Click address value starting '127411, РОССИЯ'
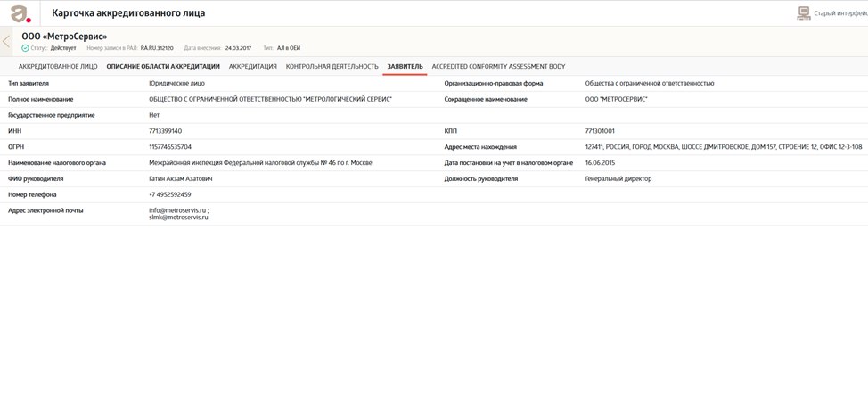The image size is (868, 419). pyautogui.click(x=724, y=147)
